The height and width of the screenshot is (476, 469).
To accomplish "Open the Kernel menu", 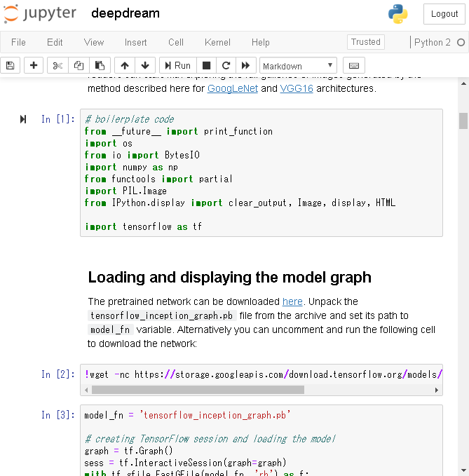I will 217,43.
